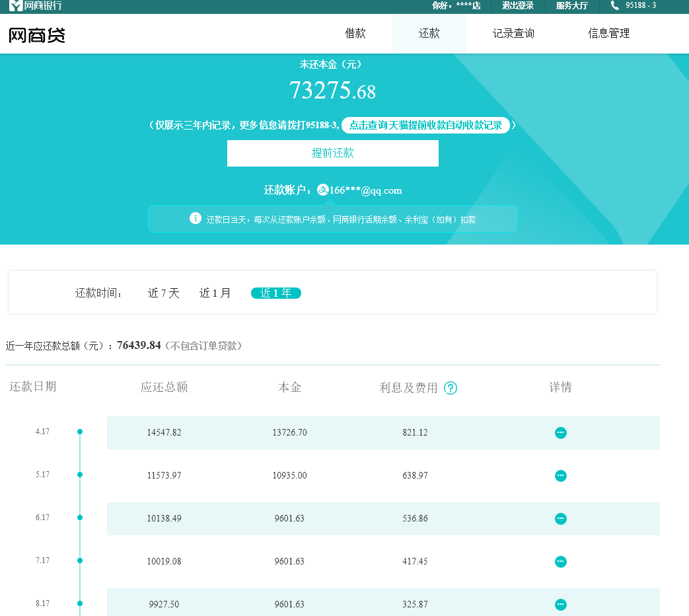Screen dimensions: 689x616
Task: Open details for the 4.17 repayment row
Action: point(561,433)
